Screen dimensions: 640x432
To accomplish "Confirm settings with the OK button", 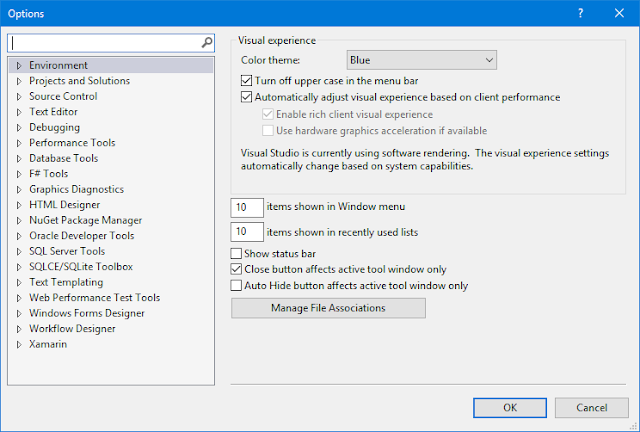I will click(x=510, y=408).
